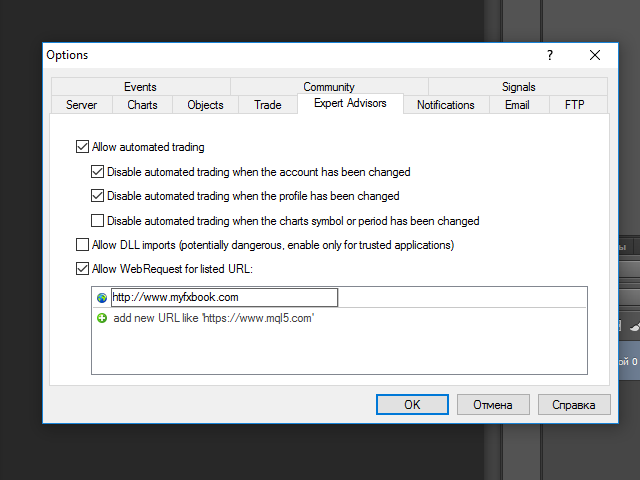Screen dimensions: 640x480
Task: Go to the Notifications tab
Action: tap(445, 104)
